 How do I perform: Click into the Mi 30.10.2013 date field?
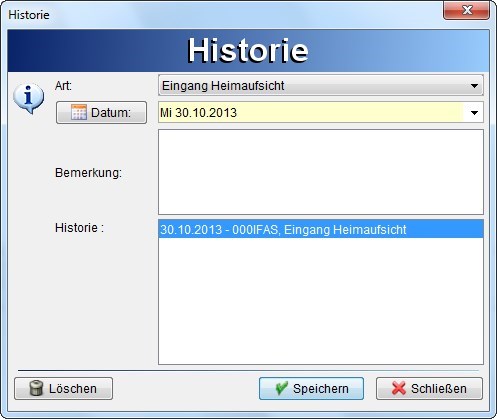pos(312,113)
